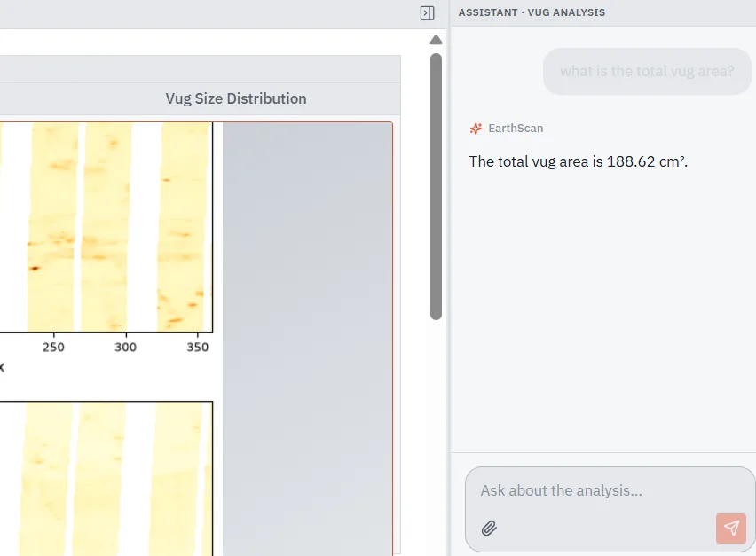
Task: Click the lower vug heatmap image
Action: pos(106,479)
